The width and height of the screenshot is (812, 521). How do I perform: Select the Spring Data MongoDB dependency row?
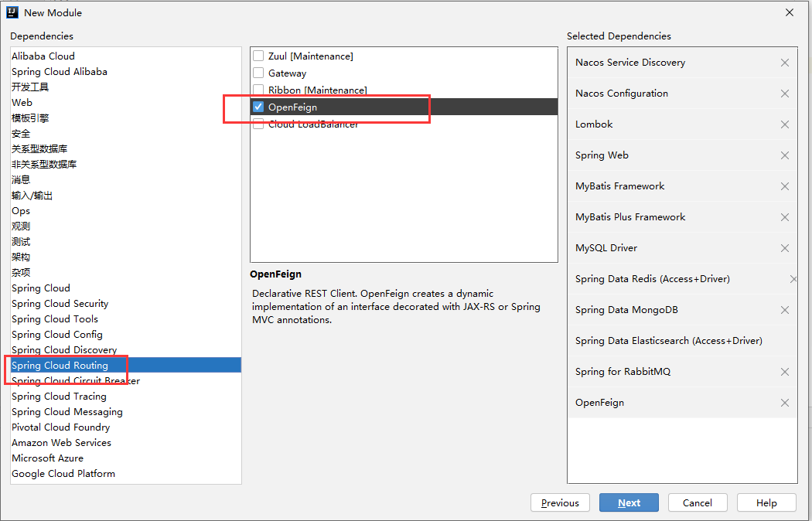(682, 310)
